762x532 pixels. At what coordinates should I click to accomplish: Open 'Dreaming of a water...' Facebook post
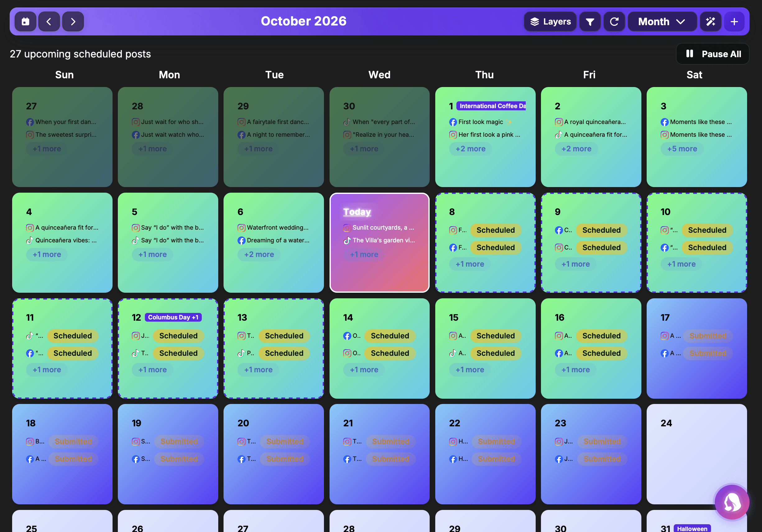point(274,240)
